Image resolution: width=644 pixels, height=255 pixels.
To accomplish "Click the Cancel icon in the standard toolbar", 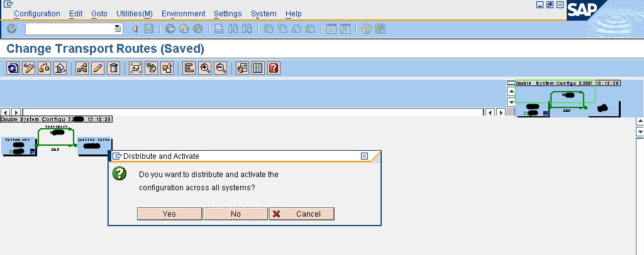I will pyautogui.click(x=198, y=29).
